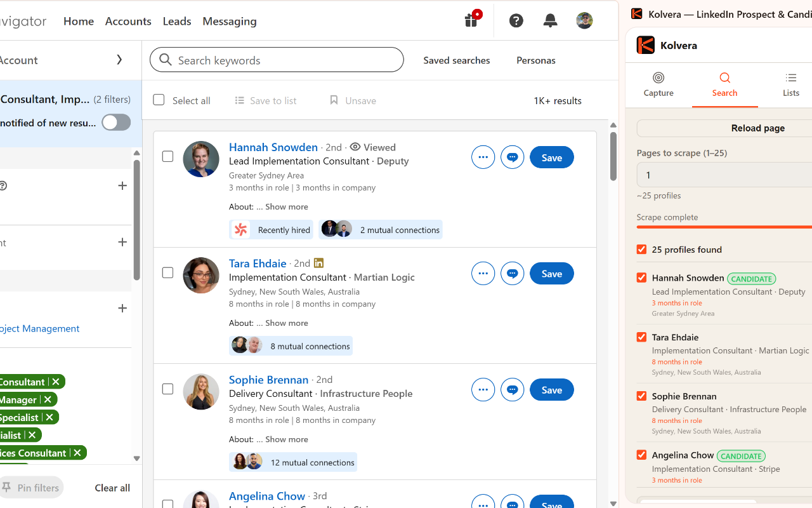Click the LinkedIn badge beside Tara Ehdaie
The width and height of the screenshot is (812, 508).
[x=319, y=263]
